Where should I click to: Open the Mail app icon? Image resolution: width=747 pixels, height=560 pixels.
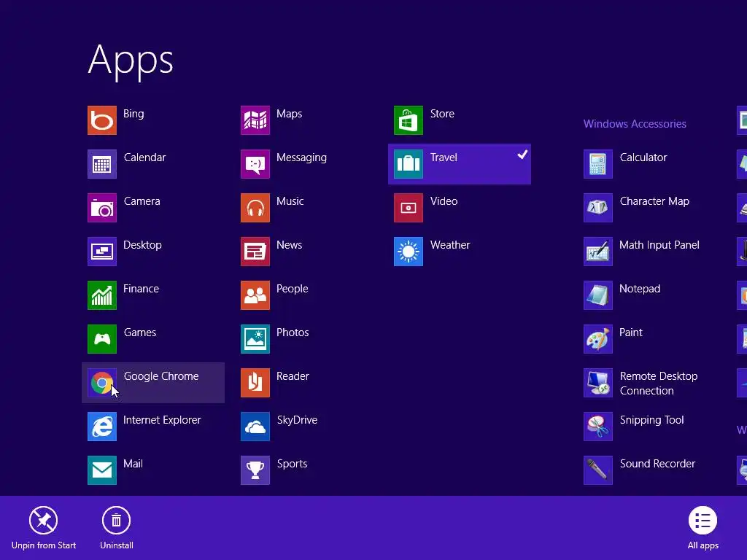pyautogui.click(x=102, y=470)
